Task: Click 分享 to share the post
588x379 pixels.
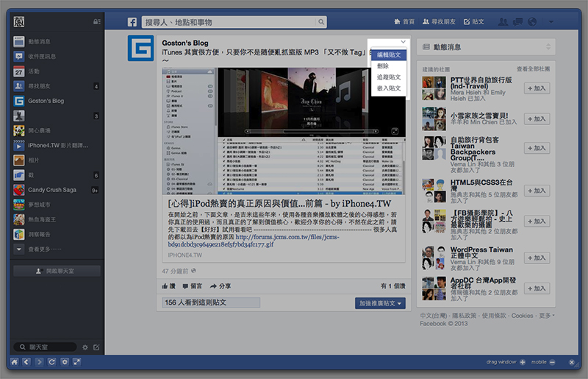Action: coord(220,286)
